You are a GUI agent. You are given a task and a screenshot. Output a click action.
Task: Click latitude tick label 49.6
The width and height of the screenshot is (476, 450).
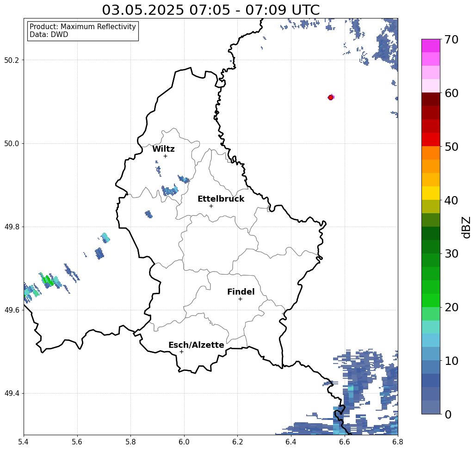pos(12,310)
